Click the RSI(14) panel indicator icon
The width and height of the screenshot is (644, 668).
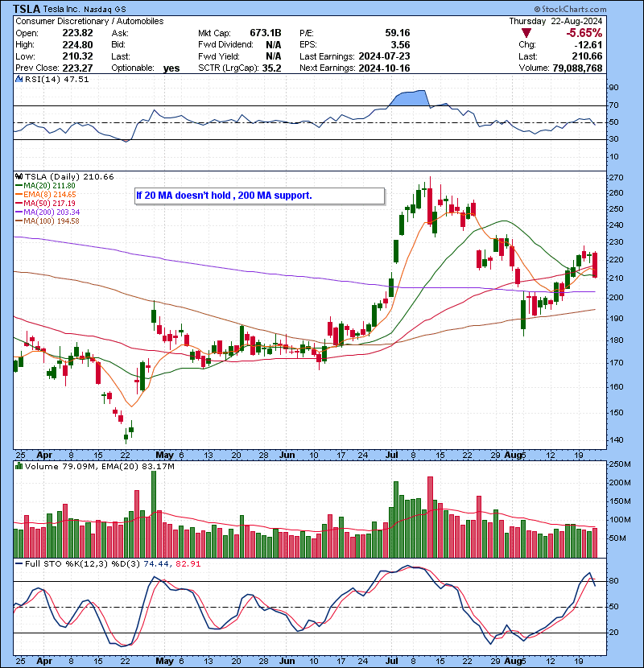point(19,79)
